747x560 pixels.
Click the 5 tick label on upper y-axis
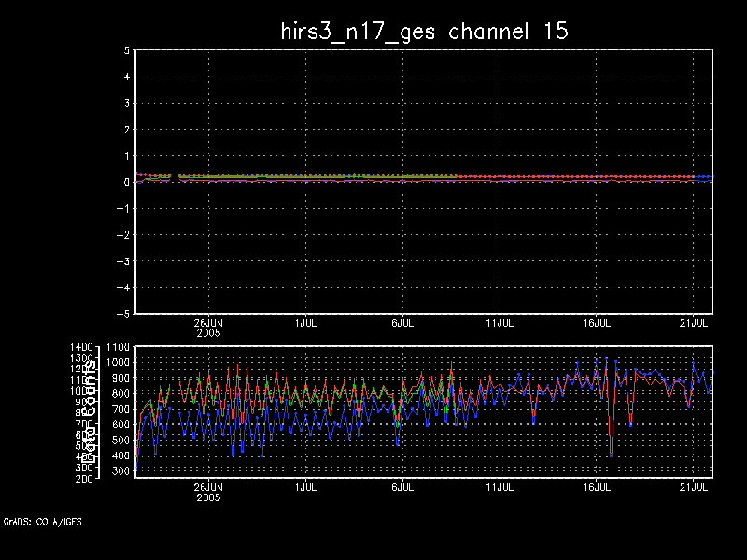point(125,50)
